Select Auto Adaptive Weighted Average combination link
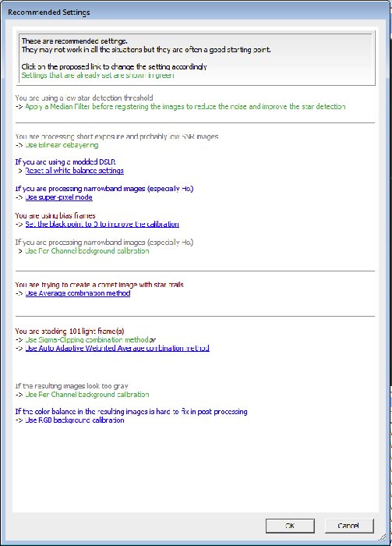Viewport: 392px width, 546px height. click(117, 348)
